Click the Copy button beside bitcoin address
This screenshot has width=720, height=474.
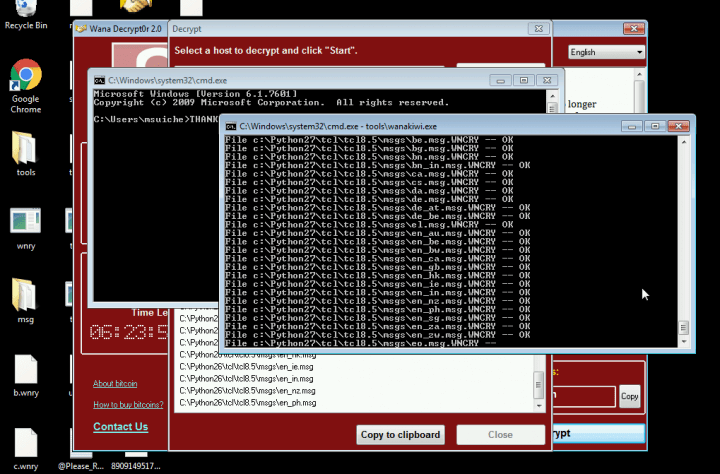[630, 396]
